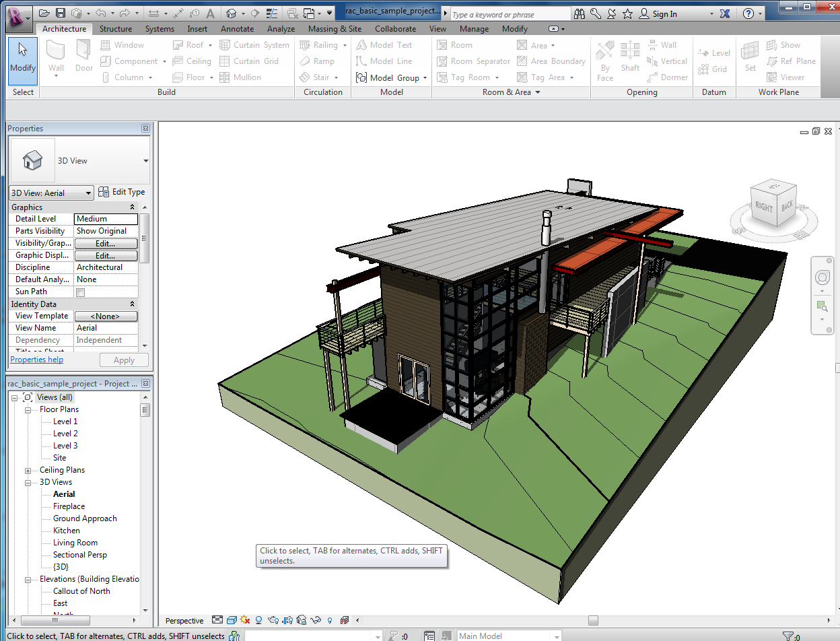The width and height of the screenshot is (840, 641).
Task: Toggle shadows in view control bar
Action: (259, 620)
